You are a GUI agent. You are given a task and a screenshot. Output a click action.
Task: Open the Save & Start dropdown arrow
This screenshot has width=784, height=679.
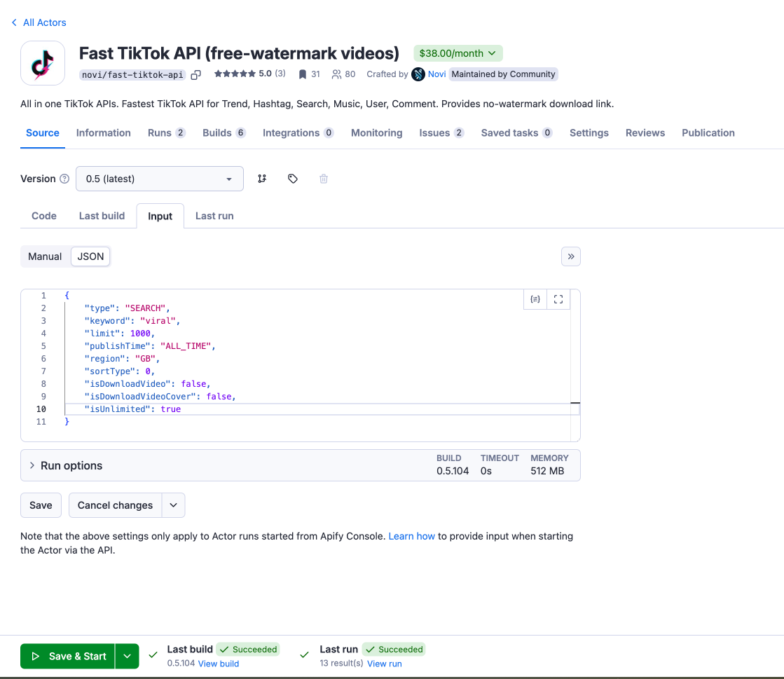point(127,656)
